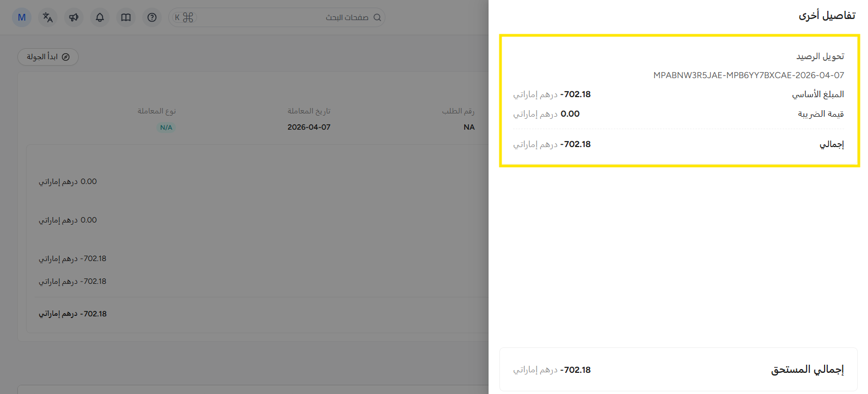This screenshot has height=394, width=868.
Task: Click the compass icon in the tour button
Action: (x=66, y=57)
